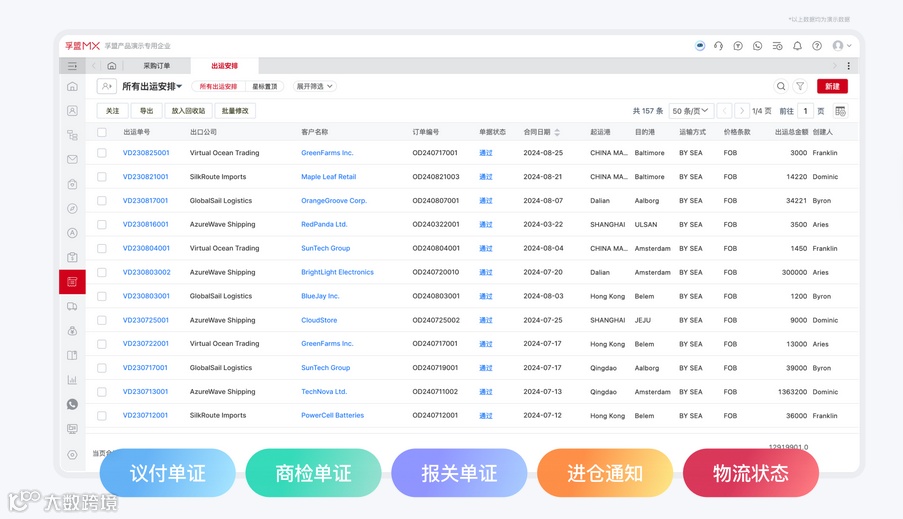The width and height of the screenshot is (903, 519).
Task: Open the home icon in the tab bar
Action: pyautogui.click(x=112, y=66)
